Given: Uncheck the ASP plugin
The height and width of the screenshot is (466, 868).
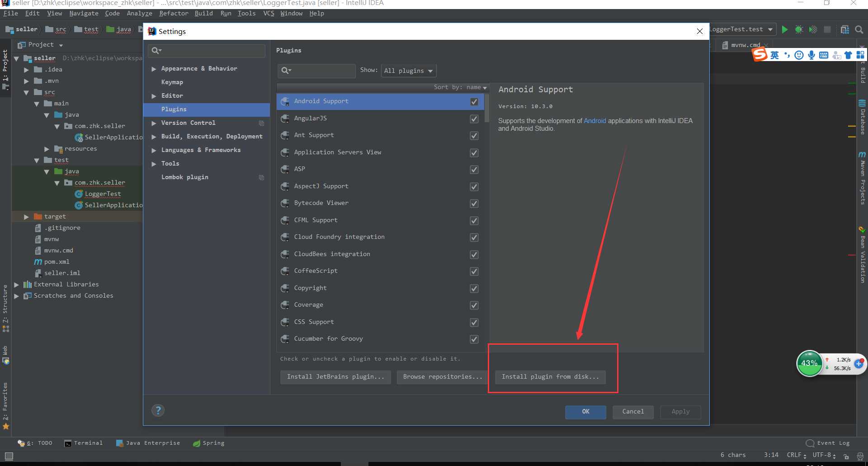Looking at the screenshot, I should tap(474, 170).
